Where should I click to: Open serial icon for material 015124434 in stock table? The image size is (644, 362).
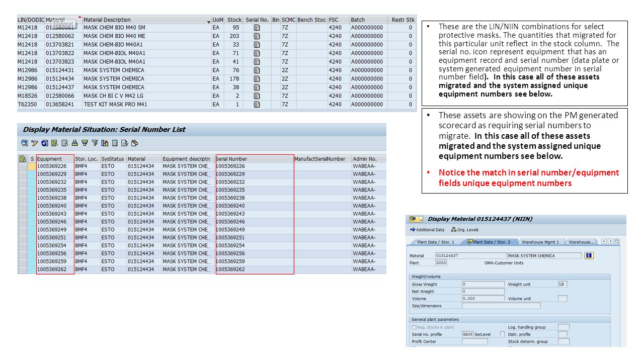[x=257, y=79]
